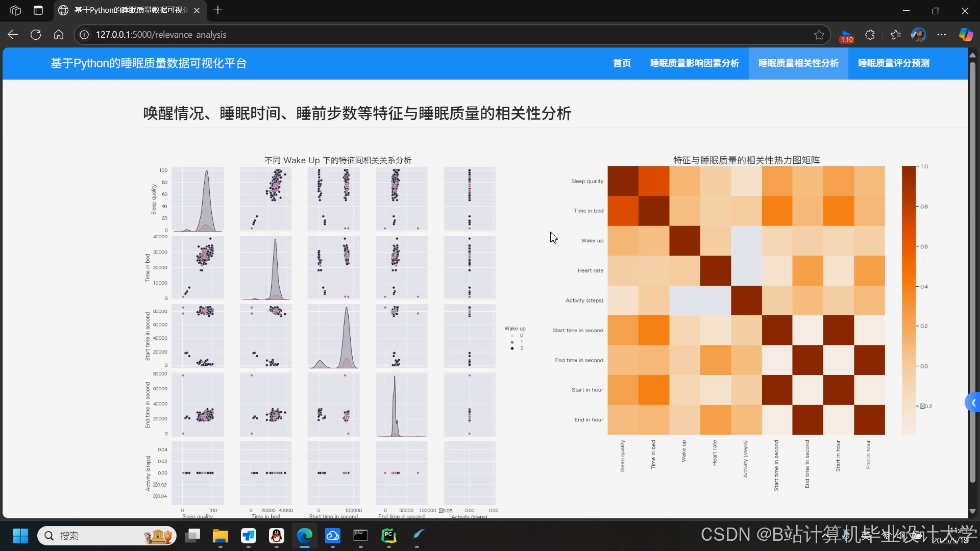980x551 pixels.
Task: Open tab actions menu icon
Action: point(38,10)
